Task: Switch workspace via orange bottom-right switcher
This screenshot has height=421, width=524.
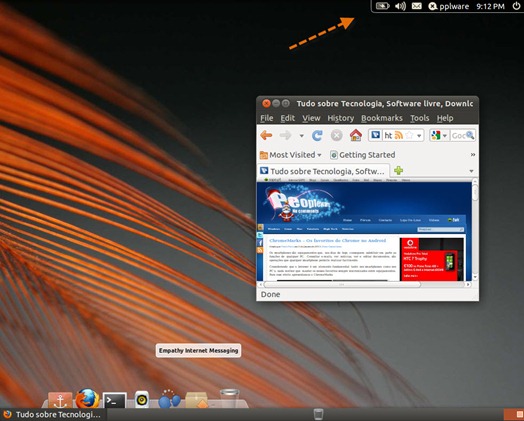Action: coord(514,415)
